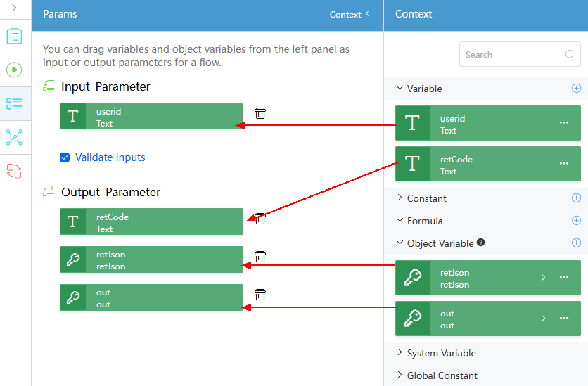
Task: Delete the userid input parameter
Action: (x=260, y=112)
